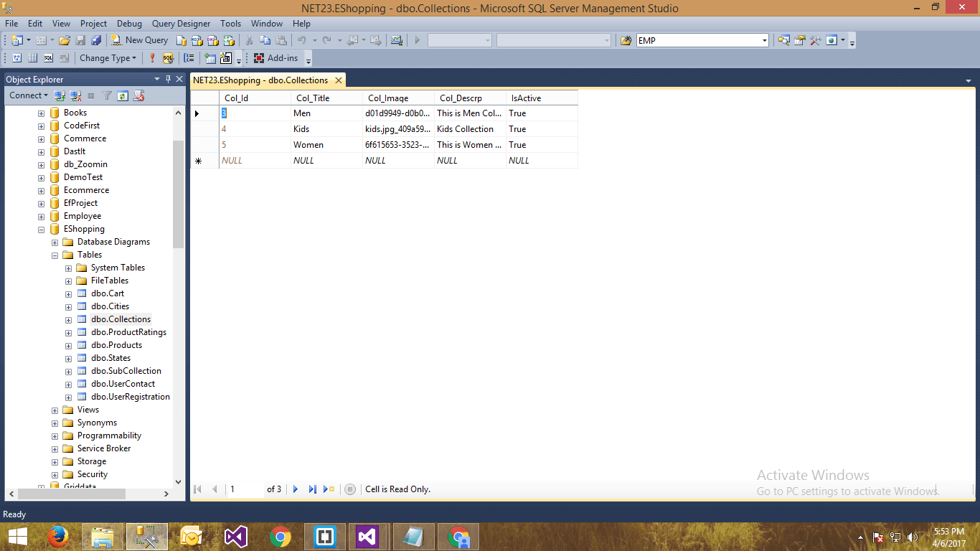
Task: Click the Analysis Services MDX Query icon
Action: pos(197,40)
